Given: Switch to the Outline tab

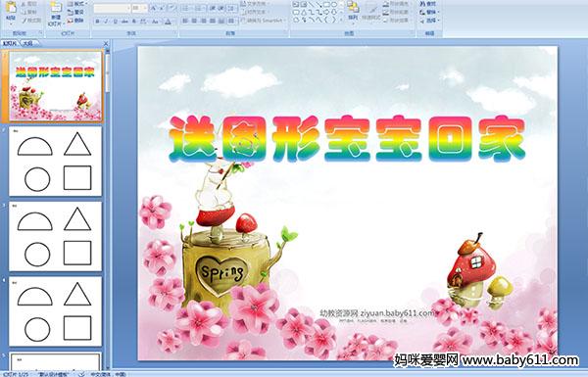Looking at the screenshot, I should (x=28, y=43).
